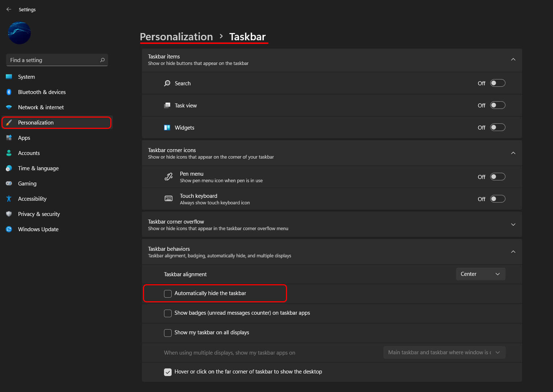Click the Task view label text

click(186, 106)
